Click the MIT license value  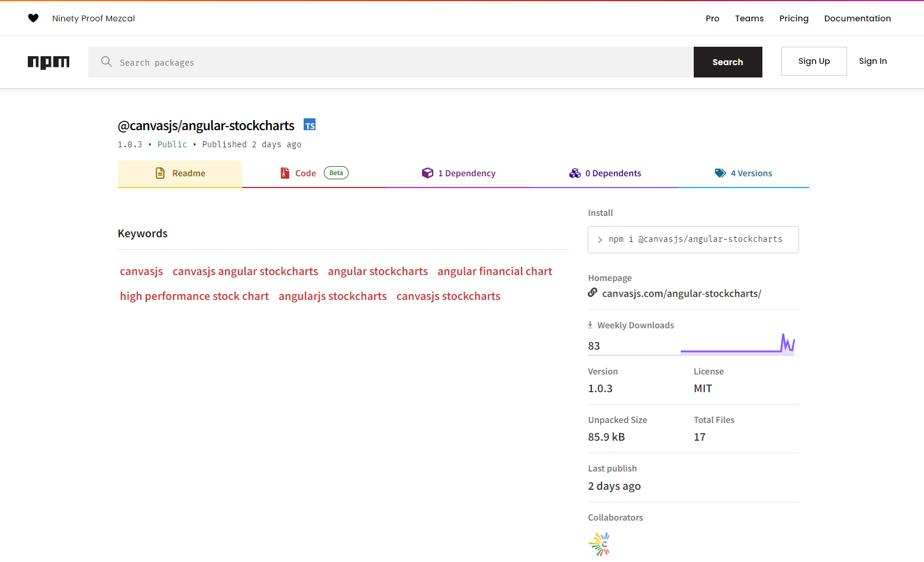(x=703, y=389)
